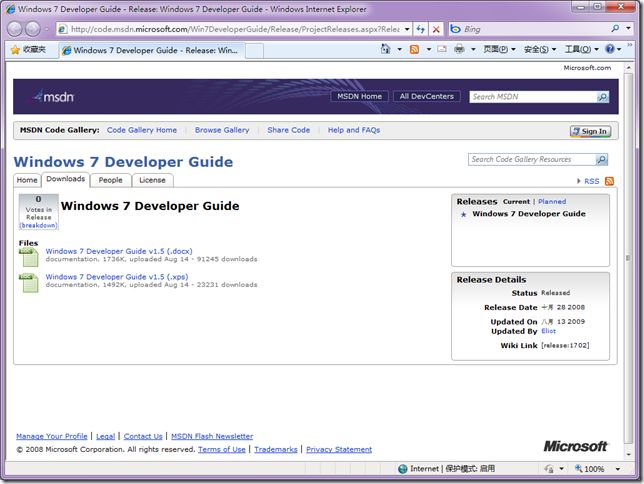Click the Refresh icon beside address bar
This screenshot has height=484, width=644.
click(x=421, y=29)
